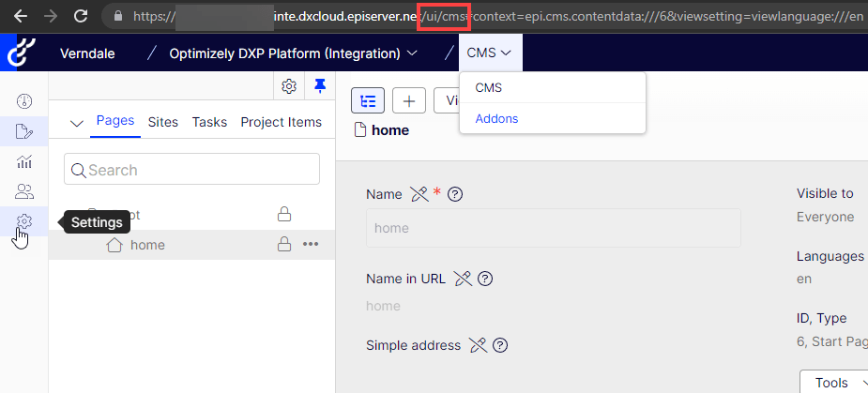Viewport: 868px width, 393px height.
Task: Click the help icon next to Simple address
Action: pos(500,345)
